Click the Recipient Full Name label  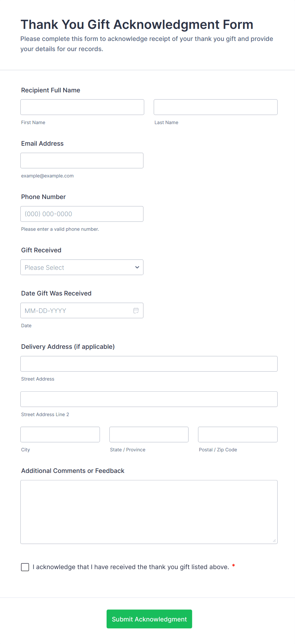[x=50, y=90]
